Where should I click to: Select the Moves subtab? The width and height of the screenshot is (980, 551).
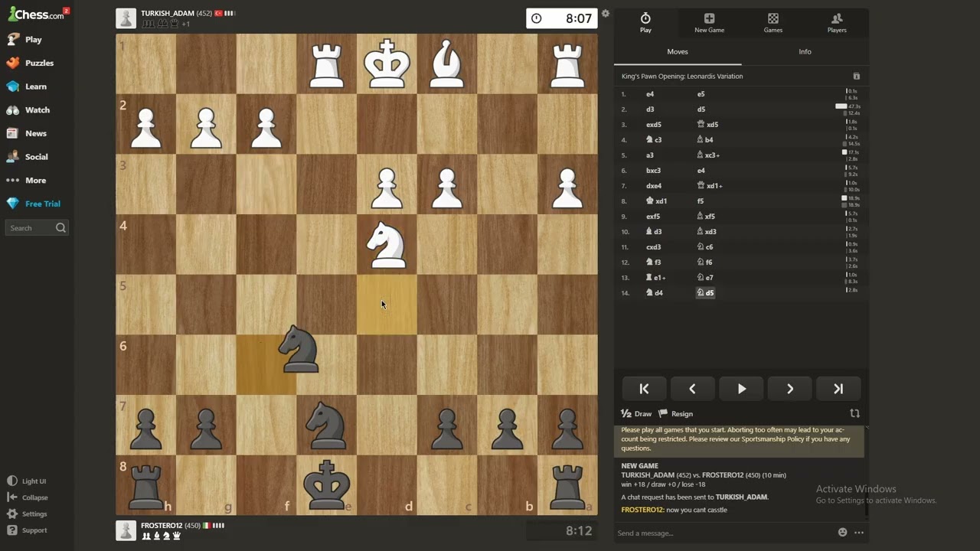(x=678, y=52)
